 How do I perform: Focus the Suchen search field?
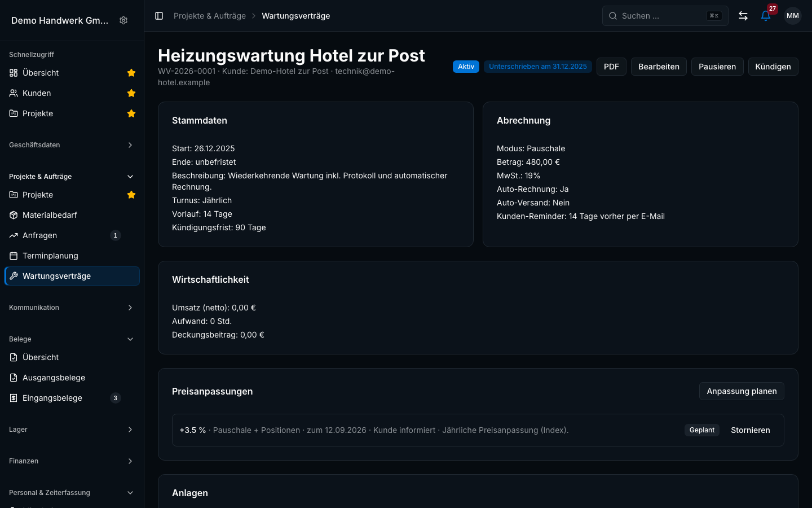[x=665, y=16]
